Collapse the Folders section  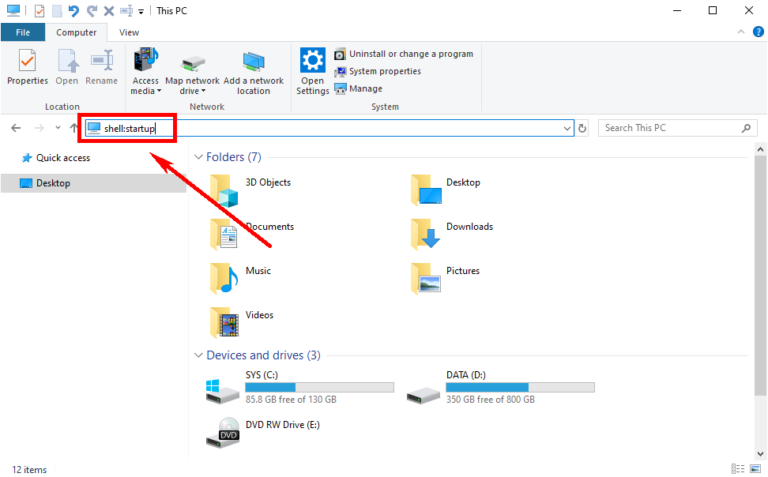198,157
